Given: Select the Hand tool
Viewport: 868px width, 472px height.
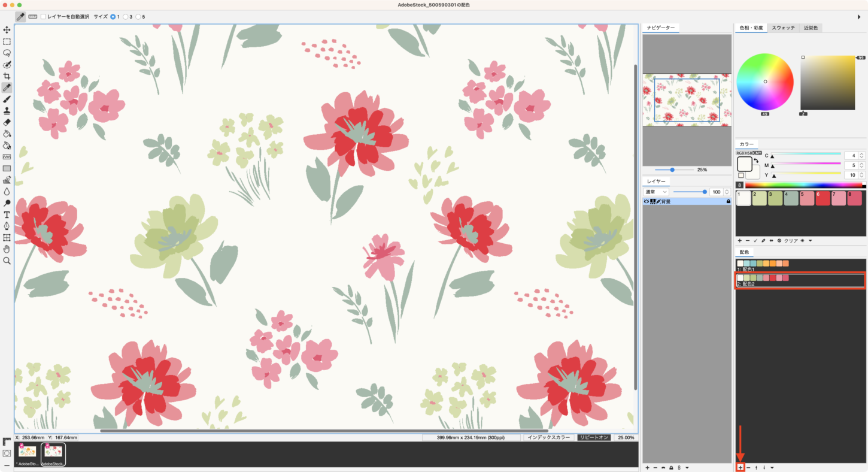Looking at the screenshot, I should coord(7,249).
